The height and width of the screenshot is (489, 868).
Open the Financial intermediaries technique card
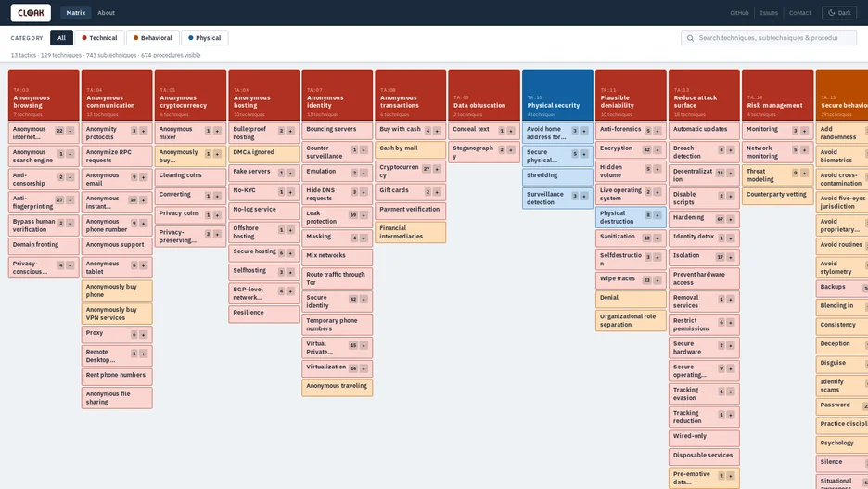pos(410,232)
